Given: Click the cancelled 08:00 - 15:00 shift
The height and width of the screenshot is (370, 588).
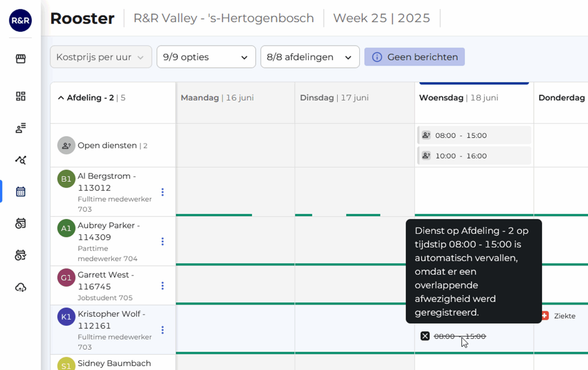Looking at the screenshot, I should click(x=460, y=336).
